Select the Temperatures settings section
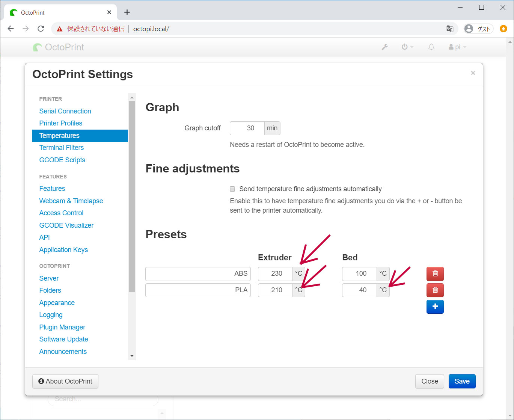The height and width of the screenshot is (420, 514). (x=80, y=136)
